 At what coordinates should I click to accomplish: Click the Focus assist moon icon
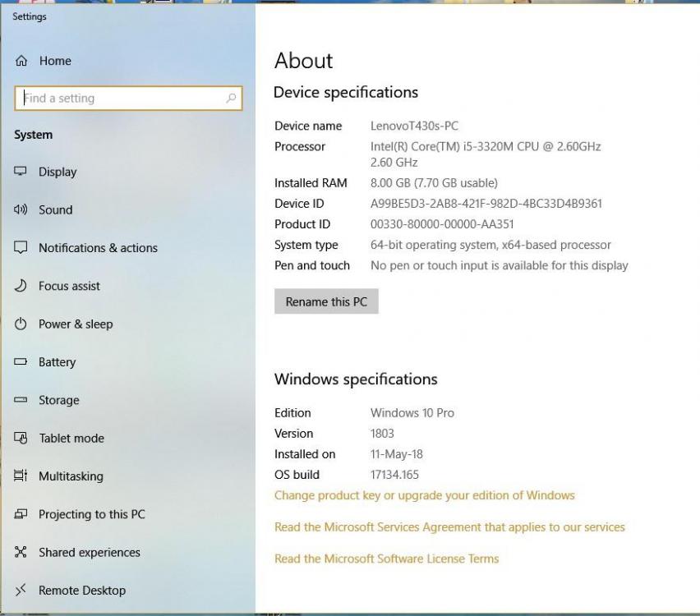point(21,286)
